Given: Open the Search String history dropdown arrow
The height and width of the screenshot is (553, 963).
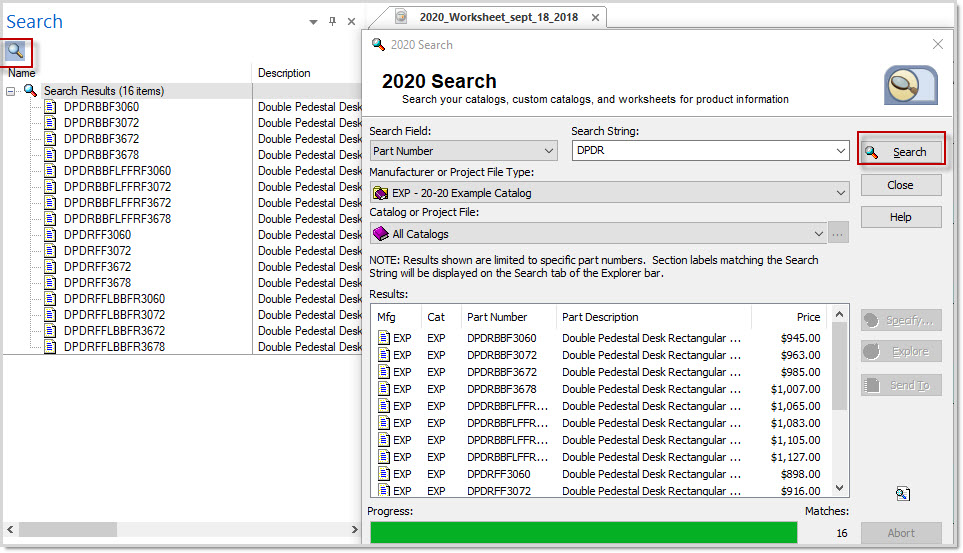Looking at the screenshot, I should [x=841, y=151].
